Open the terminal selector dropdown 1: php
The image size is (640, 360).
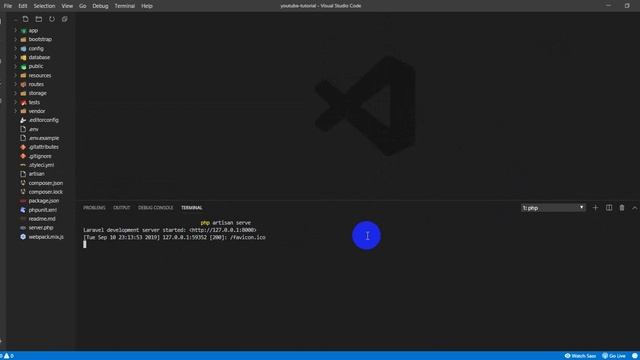click(x=553, y=208)
